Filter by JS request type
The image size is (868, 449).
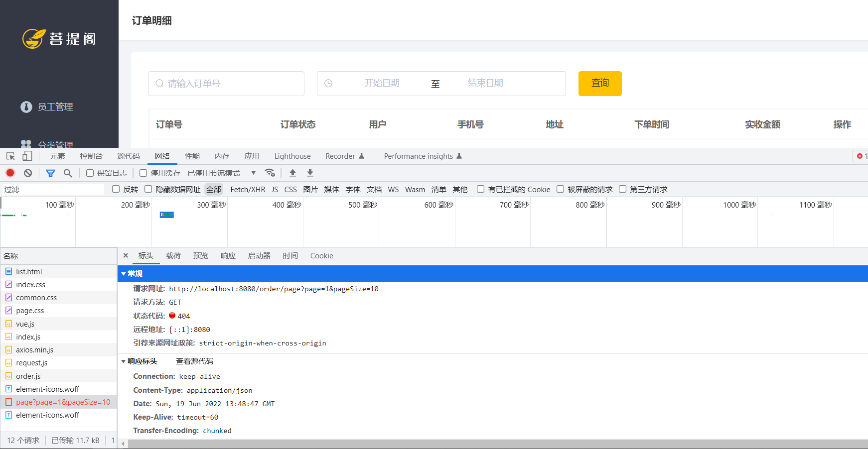(x=275, y=189)
